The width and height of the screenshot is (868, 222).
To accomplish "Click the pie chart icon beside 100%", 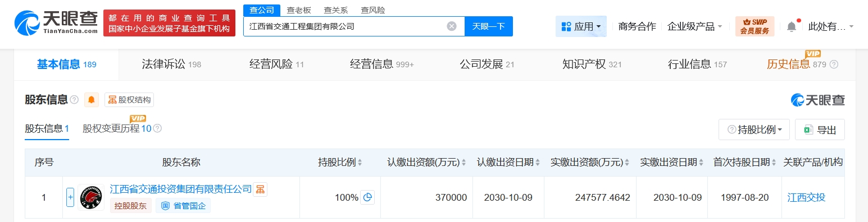I will [367, 197].
